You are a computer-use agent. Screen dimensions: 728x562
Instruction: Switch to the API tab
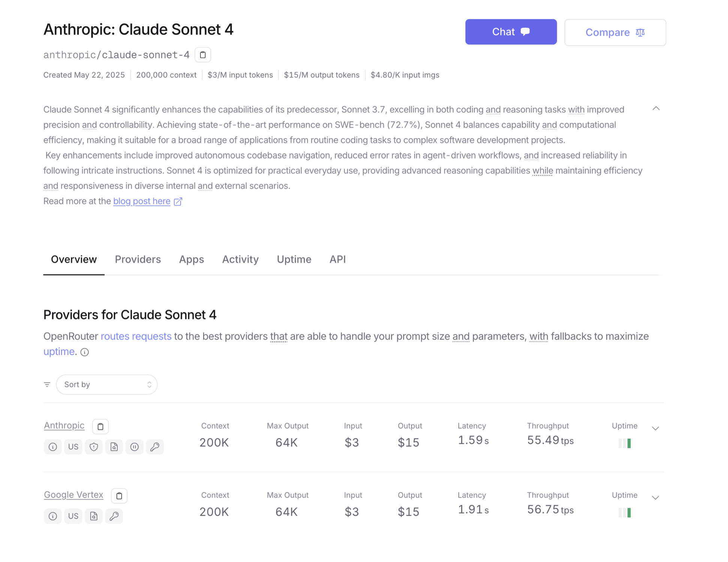(x=337, y=259)
